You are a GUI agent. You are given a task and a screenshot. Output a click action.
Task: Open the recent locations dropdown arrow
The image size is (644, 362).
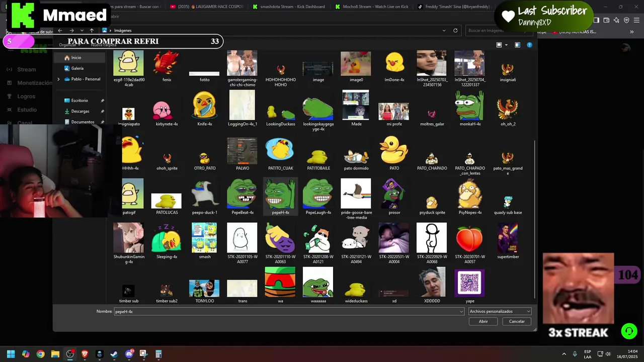tap(82, 30)
